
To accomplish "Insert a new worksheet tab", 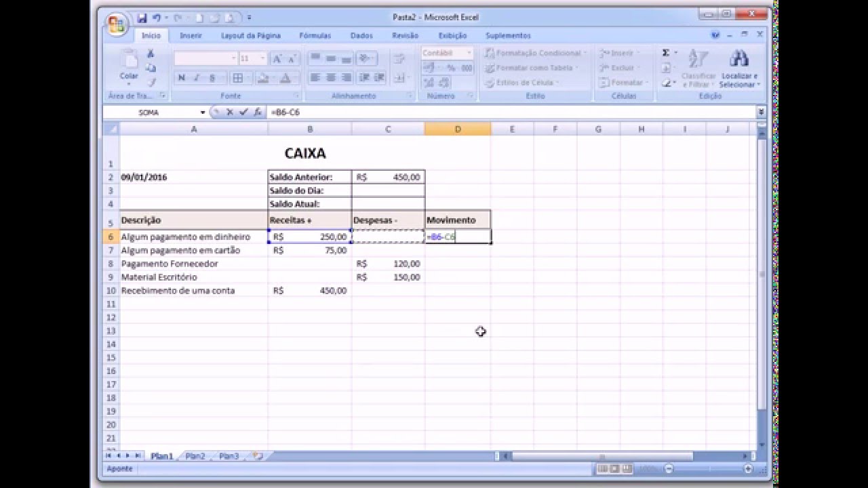I will (x=258, y=456).
